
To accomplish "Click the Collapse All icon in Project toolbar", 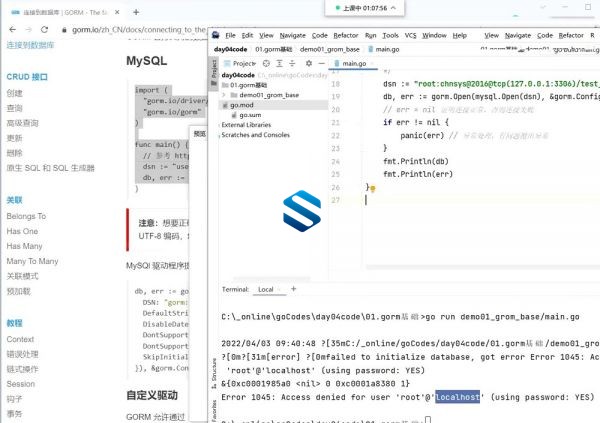I will pyautogui.click(x=292, y=64).
